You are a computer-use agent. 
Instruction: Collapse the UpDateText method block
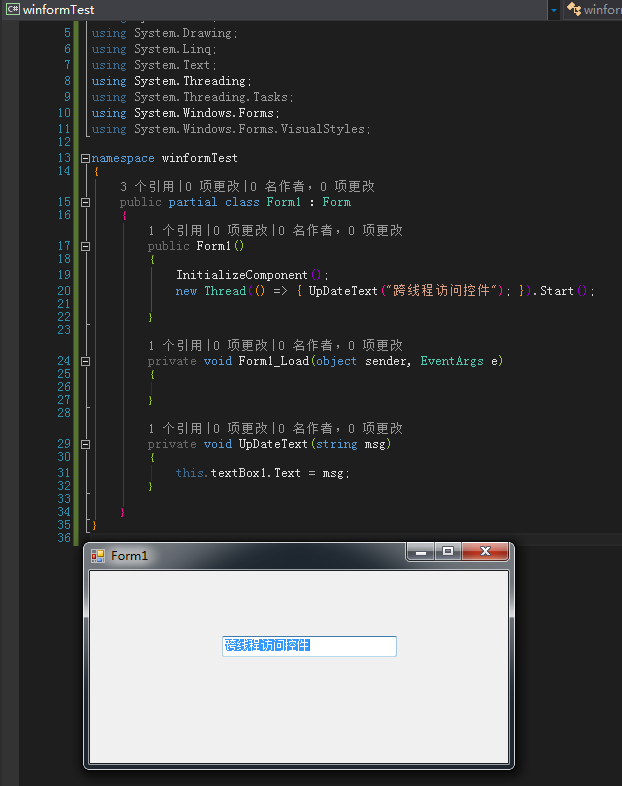click(x=85, y=444)
